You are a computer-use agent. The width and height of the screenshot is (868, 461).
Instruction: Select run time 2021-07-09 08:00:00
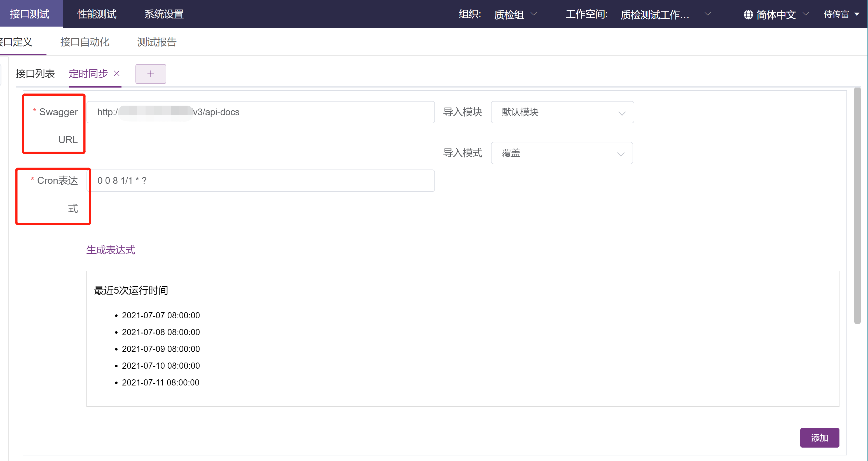[161, 349]
